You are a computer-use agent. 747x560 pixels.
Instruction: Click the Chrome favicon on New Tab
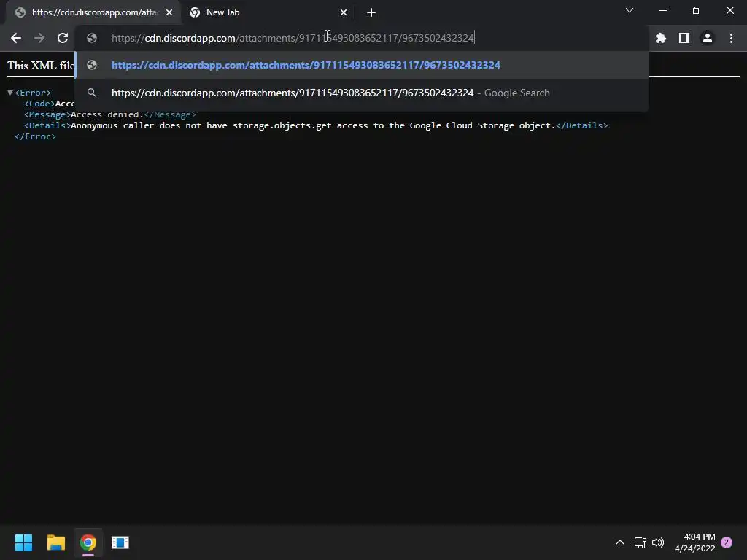coord(194,12)
